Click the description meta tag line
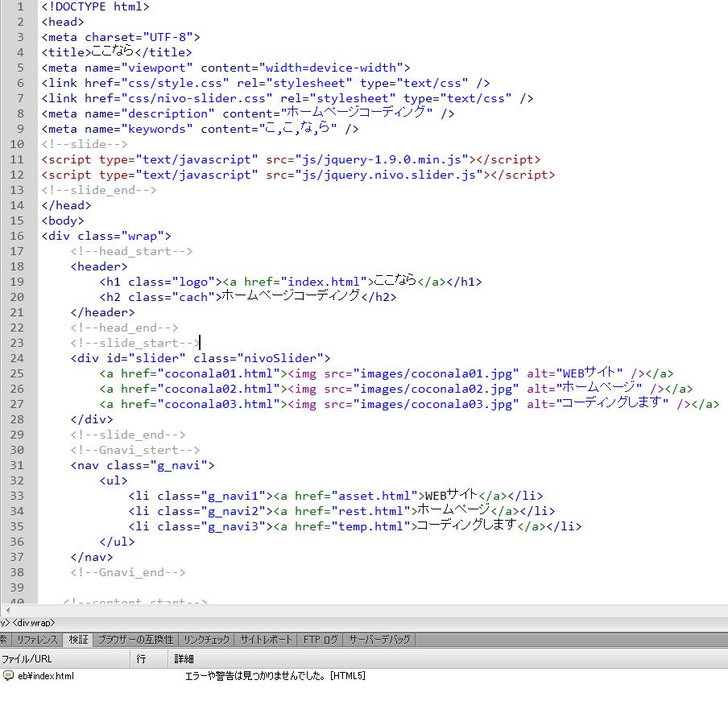 (x=248, y=113)
